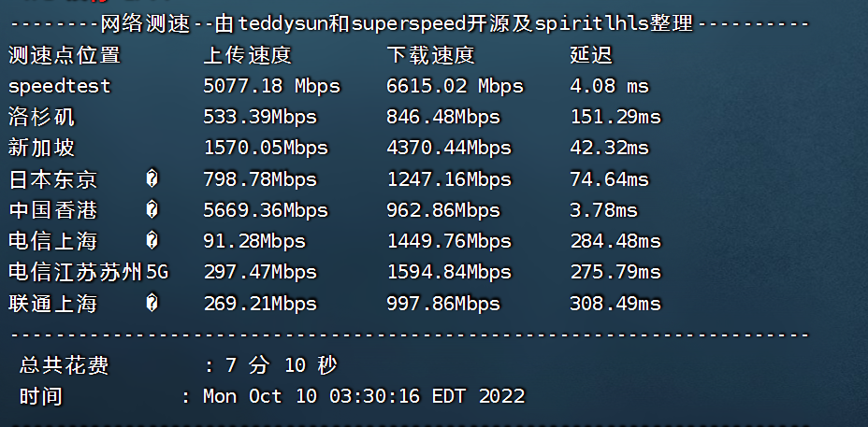This screenshot has height=427, width=868.
Task: Click the 延迟 column header
Action: [591, 55]
